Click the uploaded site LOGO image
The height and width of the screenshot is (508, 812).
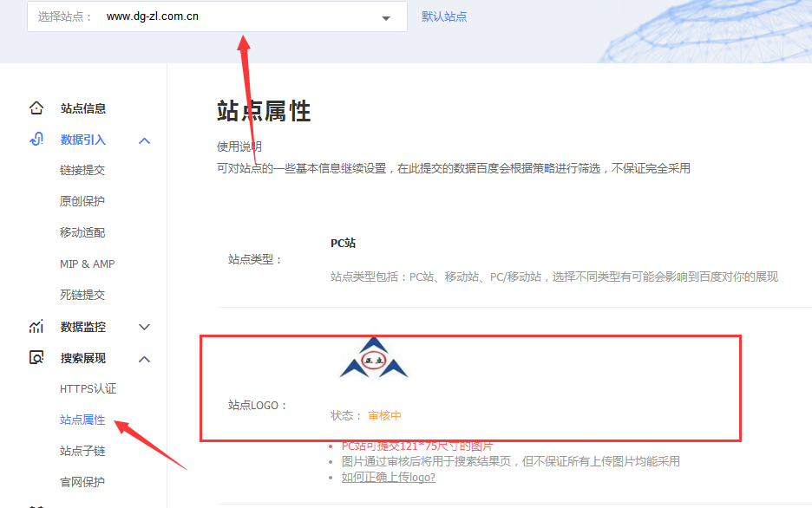pos(373,356)
